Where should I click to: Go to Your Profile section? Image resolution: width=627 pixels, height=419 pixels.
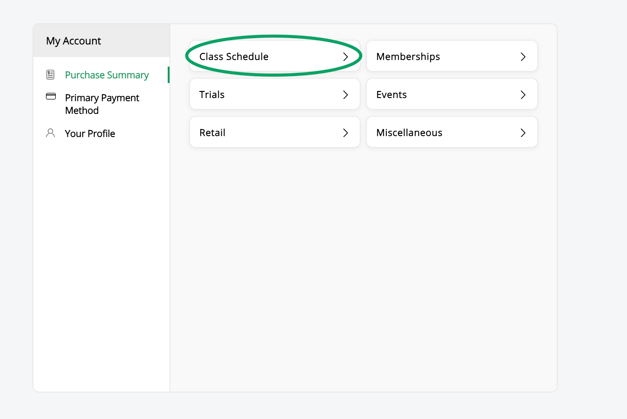[89, 133]
